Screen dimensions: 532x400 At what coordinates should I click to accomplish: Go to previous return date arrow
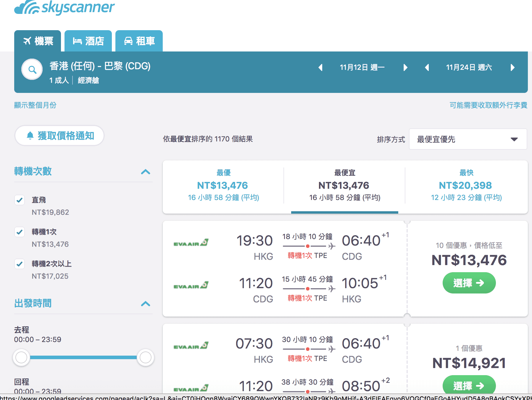[x=427, y=67]
